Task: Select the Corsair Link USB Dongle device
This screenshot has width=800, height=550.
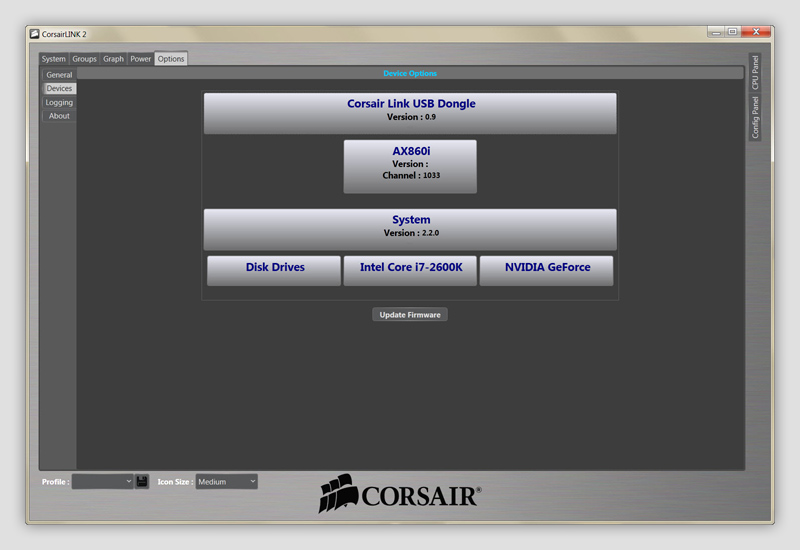Action: click(410, 113)
